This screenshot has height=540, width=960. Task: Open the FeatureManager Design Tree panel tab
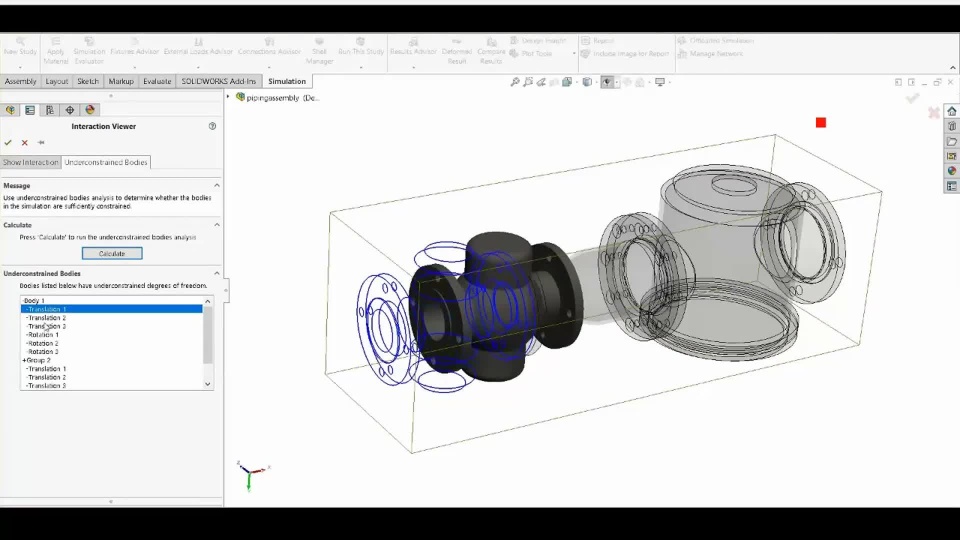(10, 110)
